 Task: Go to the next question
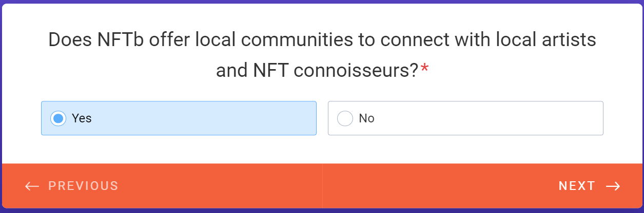click(x=589, y=186)
